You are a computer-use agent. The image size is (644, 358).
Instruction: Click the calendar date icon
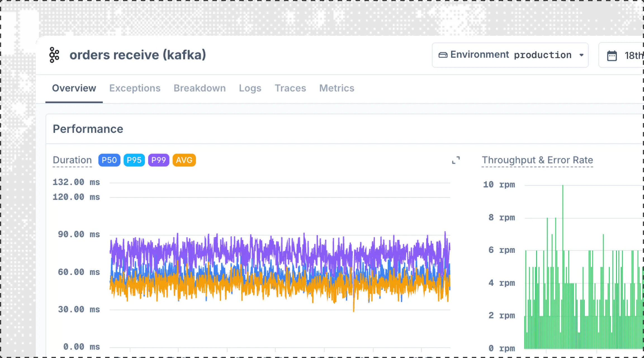(612, 55)
